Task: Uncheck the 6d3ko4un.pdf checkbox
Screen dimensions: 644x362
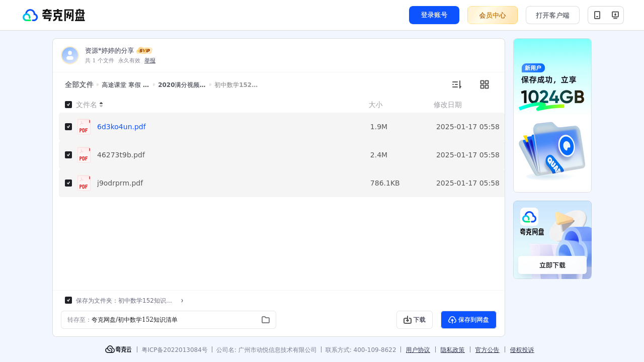Action: [68, 127]
